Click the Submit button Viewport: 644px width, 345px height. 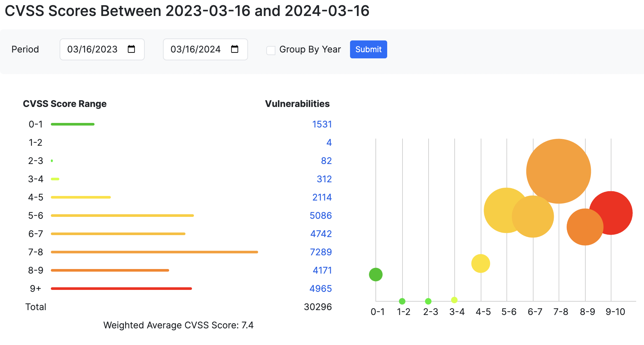[368, 49]
